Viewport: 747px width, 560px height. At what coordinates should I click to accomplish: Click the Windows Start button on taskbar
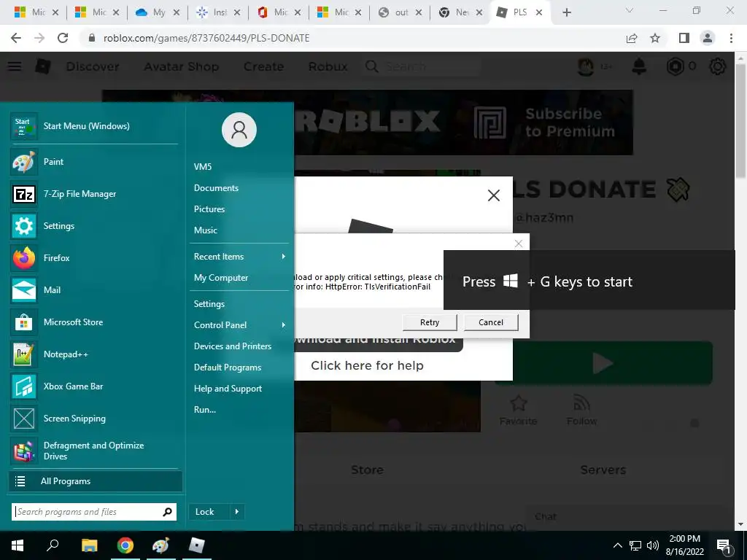pyautogui.click(x=18, y=545)
